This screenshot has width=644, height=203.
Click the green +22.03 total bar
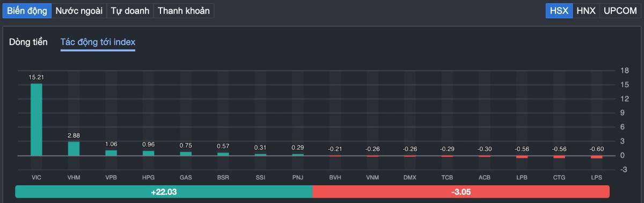click(164, 191)
